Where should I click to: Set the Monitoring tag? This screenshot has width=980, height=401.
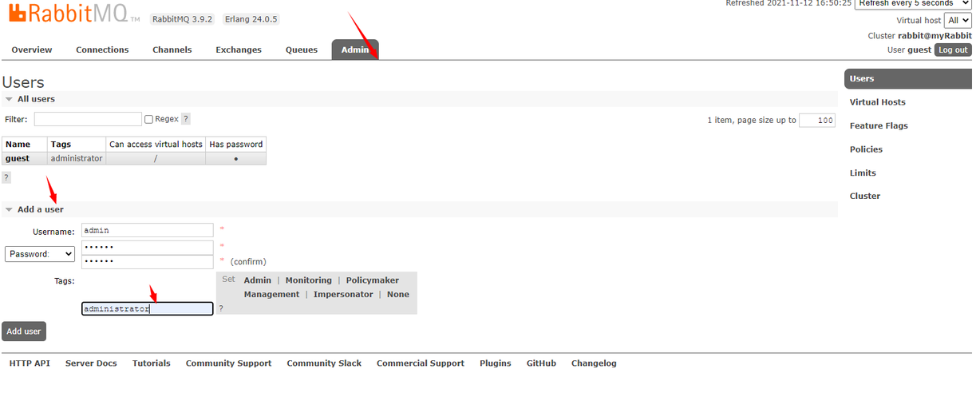pos(309,280)
